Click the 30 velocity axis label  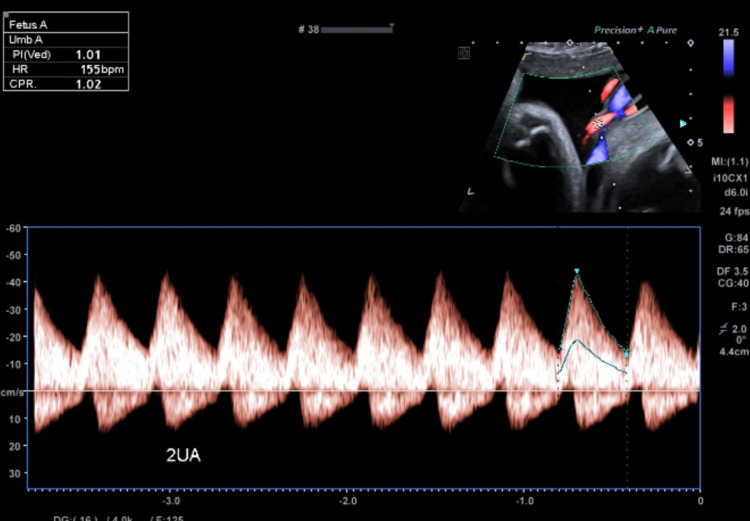coord(15,473)
